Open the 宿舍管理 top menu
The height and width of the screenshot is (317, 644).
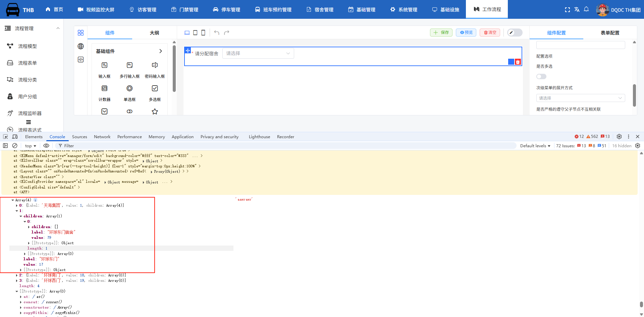[x=320, y=9]
